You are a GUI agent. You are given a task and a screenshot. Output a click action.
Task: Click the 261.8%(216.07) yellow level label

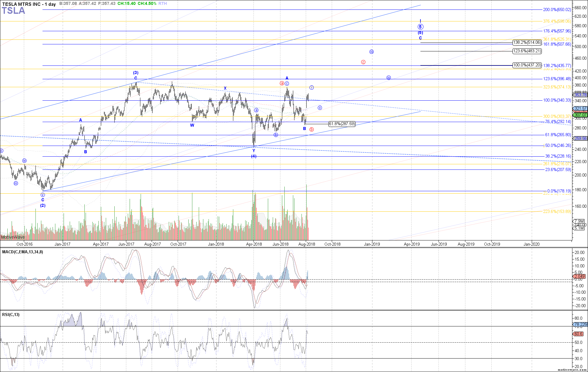557,164
